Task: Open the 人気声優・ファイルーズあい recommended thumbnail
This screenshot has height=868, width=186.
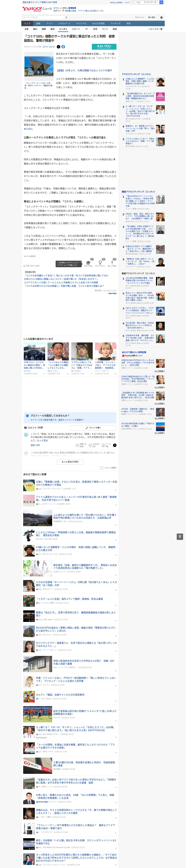Action: tap(106, 351)
